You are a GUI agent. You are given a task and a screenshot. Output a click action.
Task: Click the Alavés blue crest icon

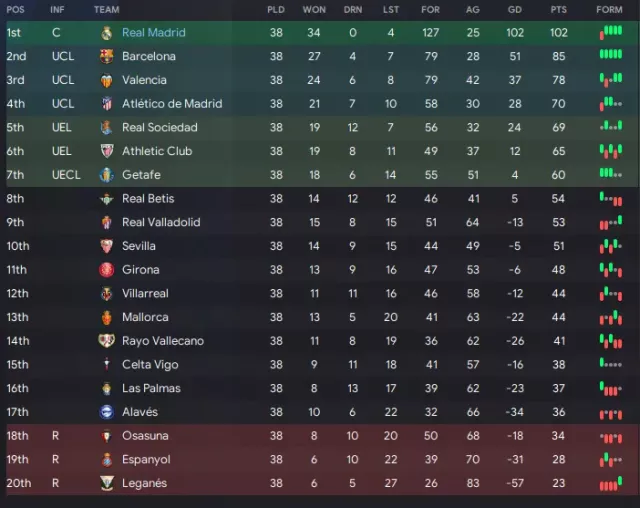(107, 412)
